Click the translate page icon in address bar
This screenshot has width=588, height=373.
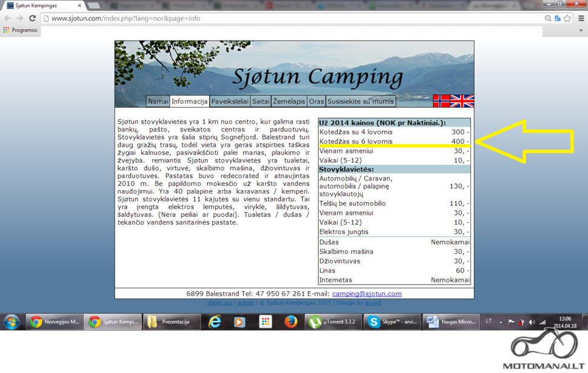pos(557,18)
